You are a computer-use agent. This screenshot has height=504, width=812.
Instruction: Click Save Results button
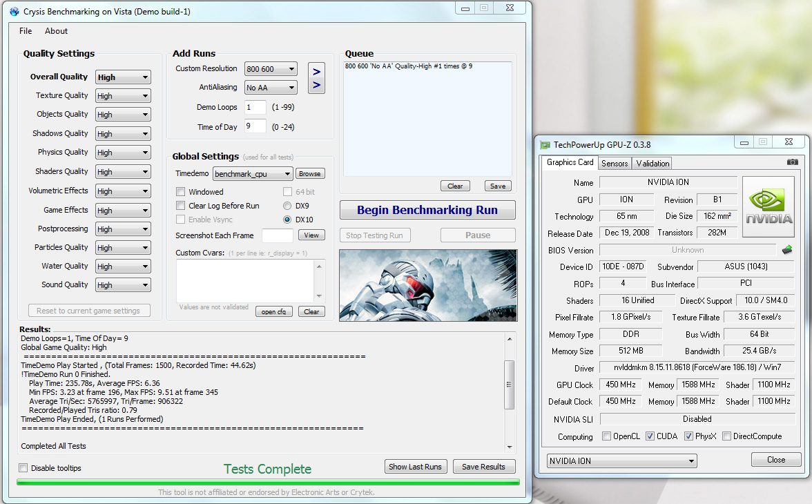pyautogui.click(x=483, y=466)
